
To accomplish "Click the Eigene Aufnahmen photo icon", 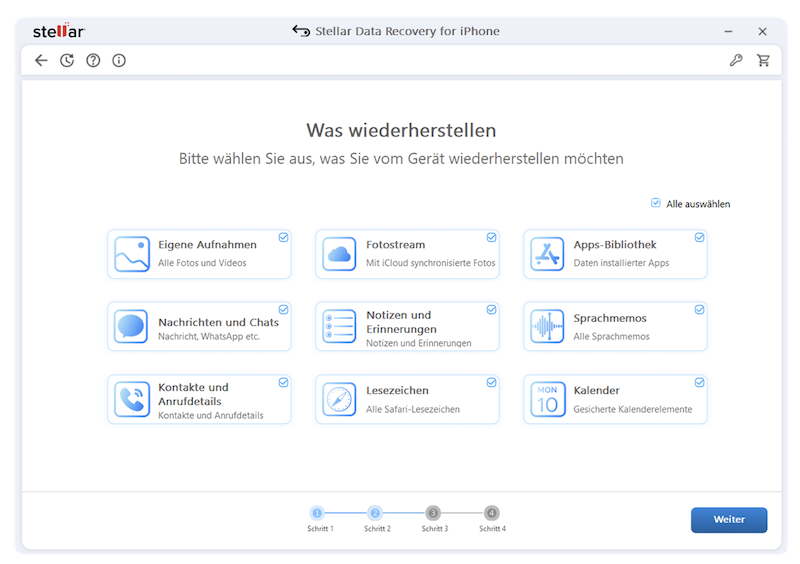I will coord(132,254).
